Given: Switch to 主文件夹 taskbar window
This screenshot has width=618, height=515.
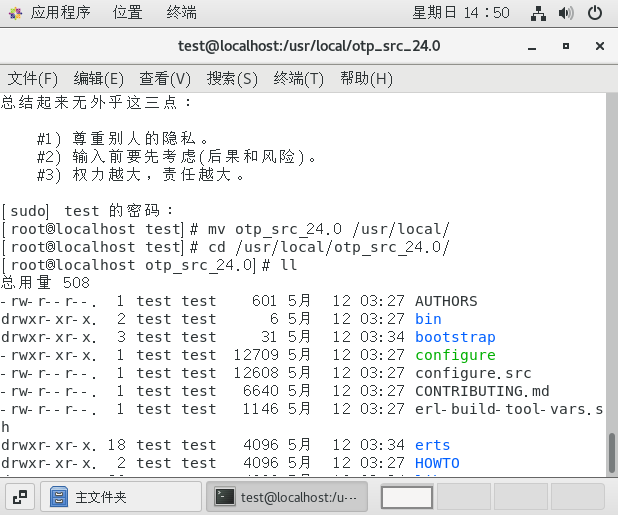Looking at the screenshot, I should pos(121,497).
